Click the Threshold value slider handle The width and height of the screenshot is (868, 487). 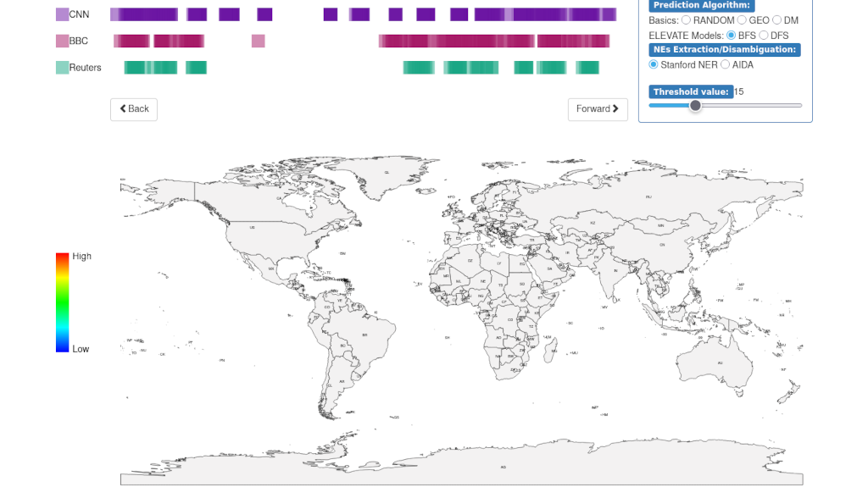click(x=695, y=106)
